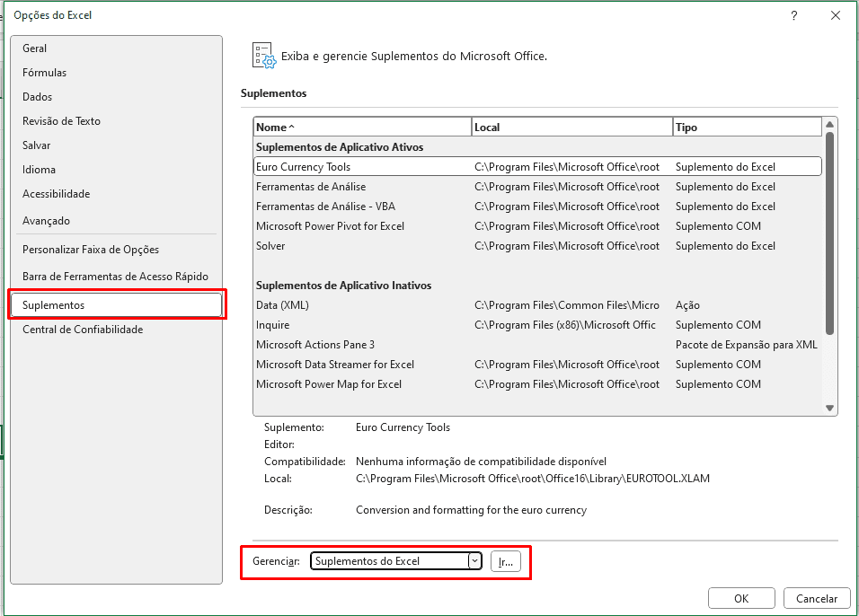Select Barra de Ferramentas de Acesso Rápido

click(115, 277)
